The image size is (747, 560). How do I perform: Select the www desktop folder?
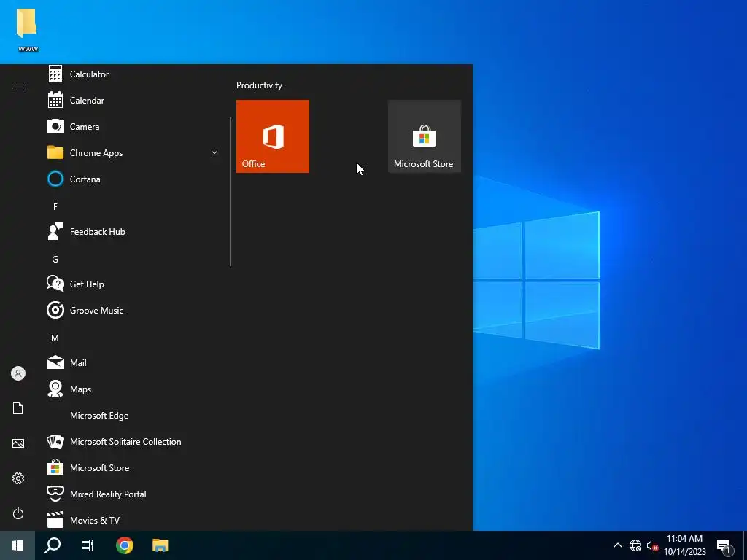(27, 29)
